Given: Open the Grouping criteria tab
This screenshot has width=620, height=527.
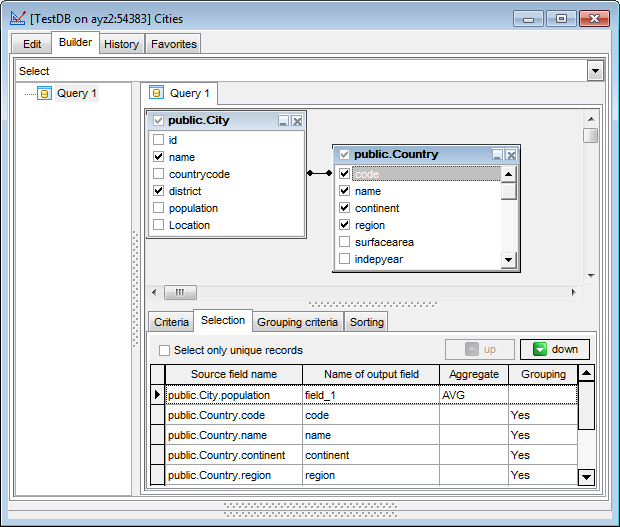Looking at the screenshot, I should (297, 322).
